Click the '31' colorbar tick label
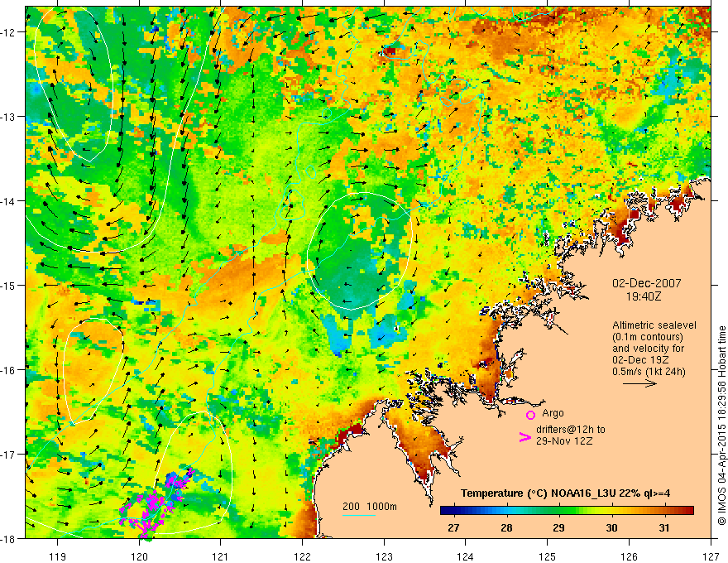The image size is (728, 563). (664, 527)
